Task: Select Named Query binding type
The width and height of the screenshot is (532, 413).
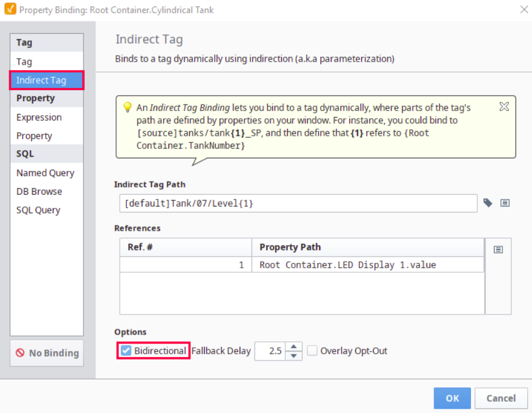Action: pos(45,173)
